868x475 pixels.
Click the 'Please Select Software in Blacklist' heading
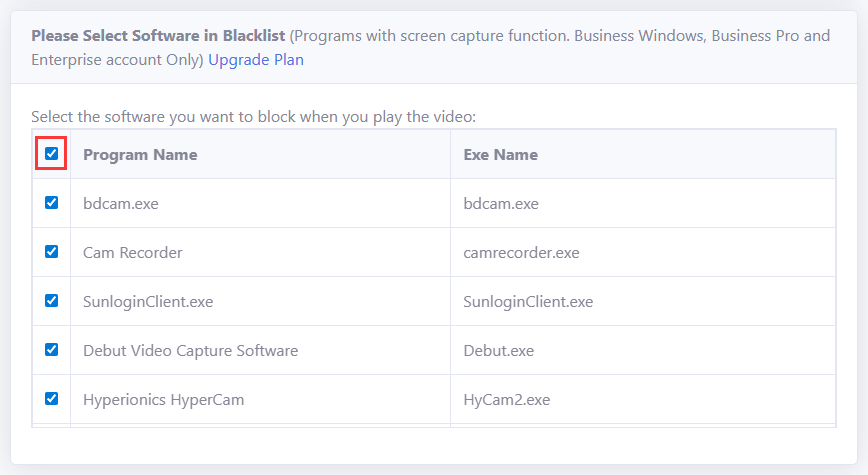[x=158, y=36]
